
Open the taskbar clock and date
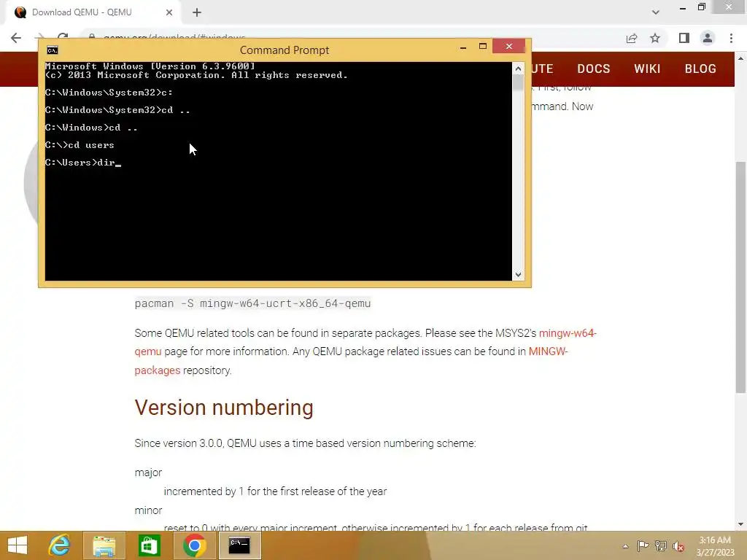(x=715, y=546)
